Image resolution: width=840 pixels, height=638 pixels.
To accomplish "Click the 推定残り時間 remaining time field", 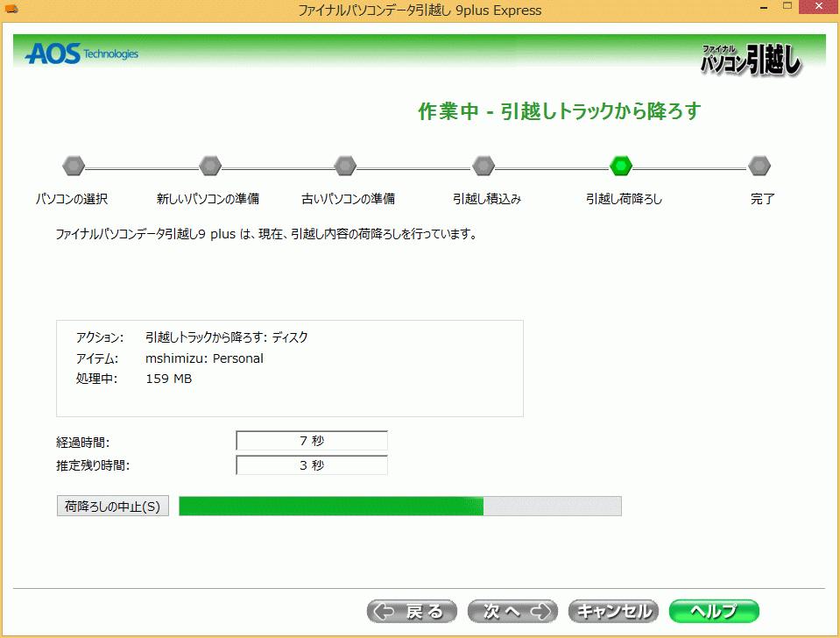I will (312, 465).
